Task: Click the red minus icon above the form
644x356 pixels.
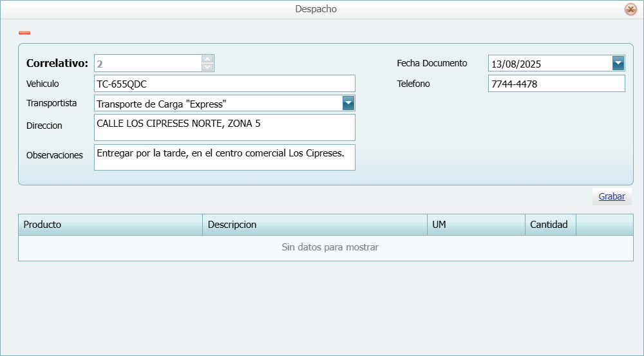Action: point(24,33)
